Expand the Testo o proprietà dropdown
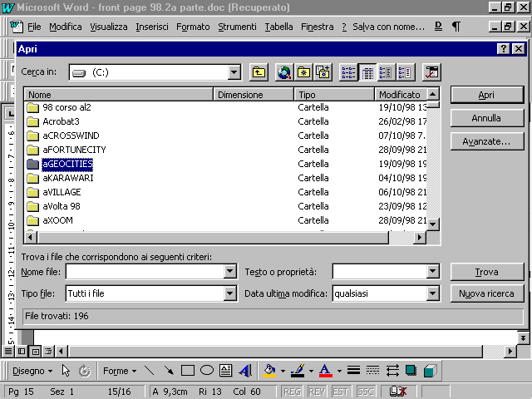 pyautogui.click(x=432, y=272)
